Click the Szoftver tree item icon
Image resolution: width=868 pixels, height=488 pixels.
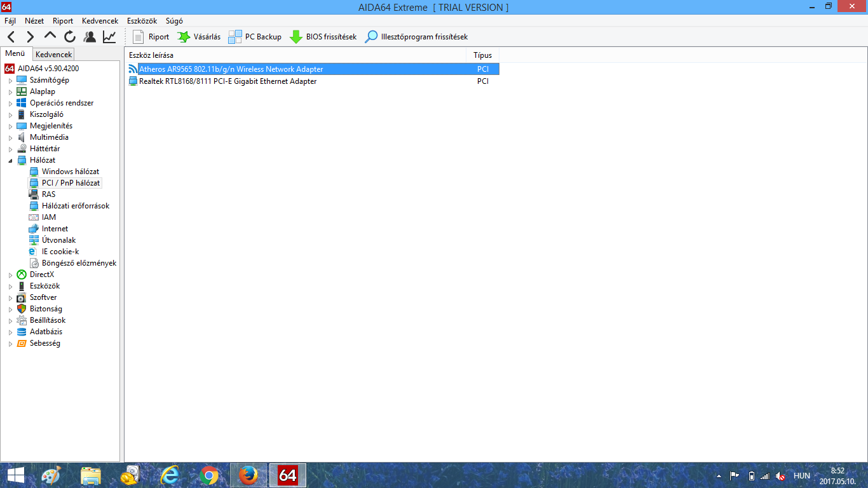click(x=22, y=297)
